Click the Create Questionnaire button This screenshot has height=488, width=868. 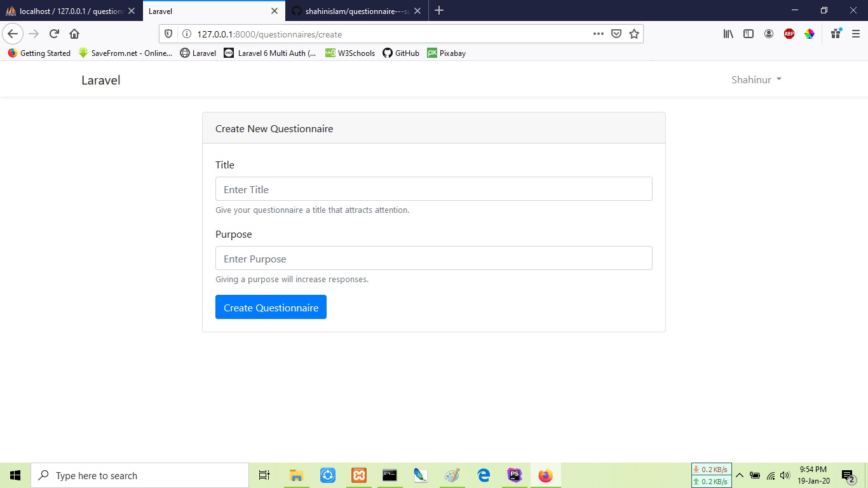[x=271, y=307]
